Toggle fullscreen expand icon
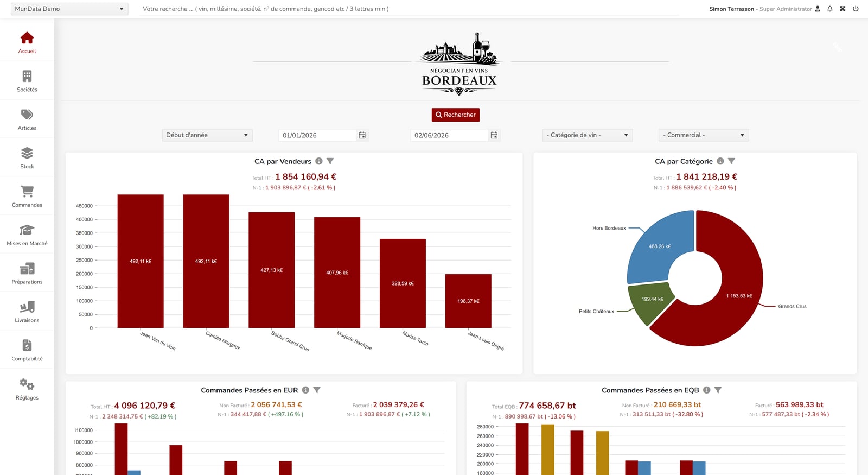 [843, 9]
